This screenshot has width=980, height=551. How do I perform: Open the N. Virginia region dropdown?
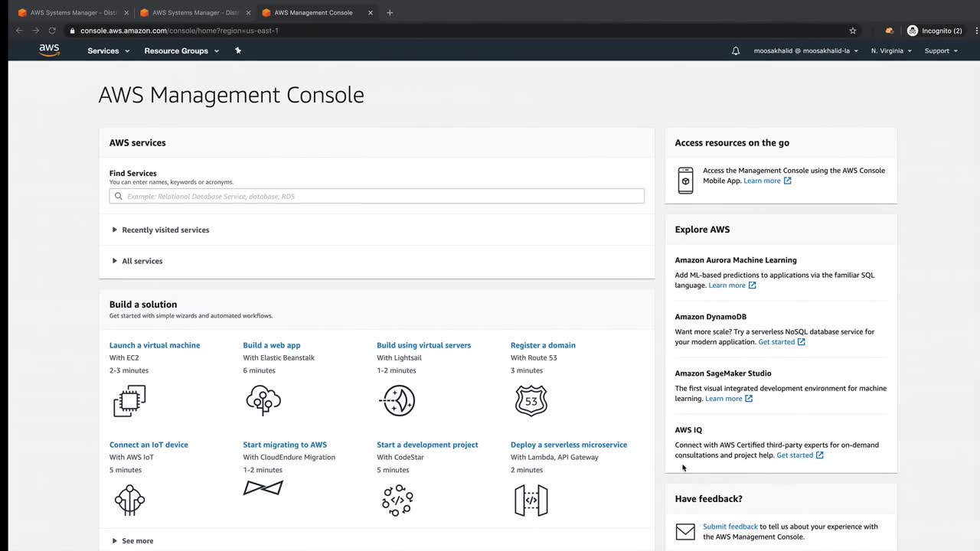[891, 51]
